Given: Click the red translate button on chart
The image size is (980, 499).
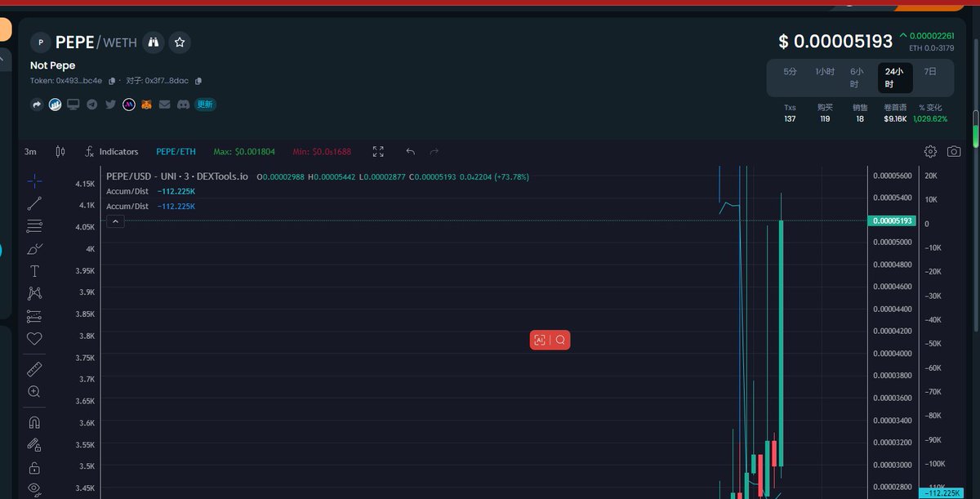Looking at the screenshot, I should pyautogui.click(x=539, y=340).
